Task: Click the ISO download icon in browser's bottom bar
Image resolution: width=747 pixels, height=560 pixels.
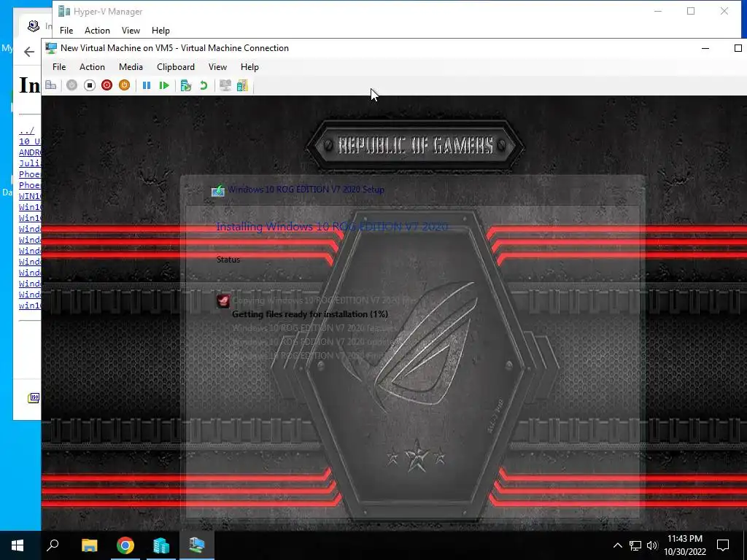Action: (x=34, y=397)
